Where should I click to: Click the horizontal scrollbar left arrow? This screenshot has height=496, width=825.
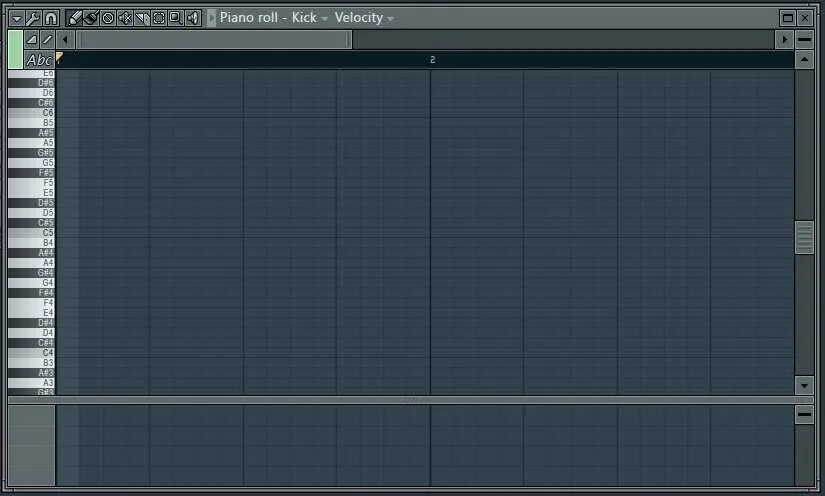point(65,39)
